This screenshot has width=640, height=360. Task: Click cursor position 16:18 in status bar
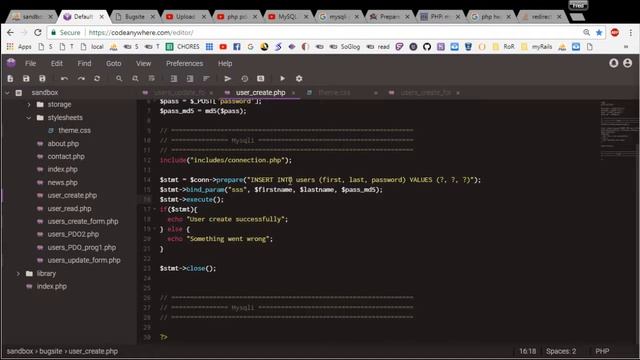[527, 351]
